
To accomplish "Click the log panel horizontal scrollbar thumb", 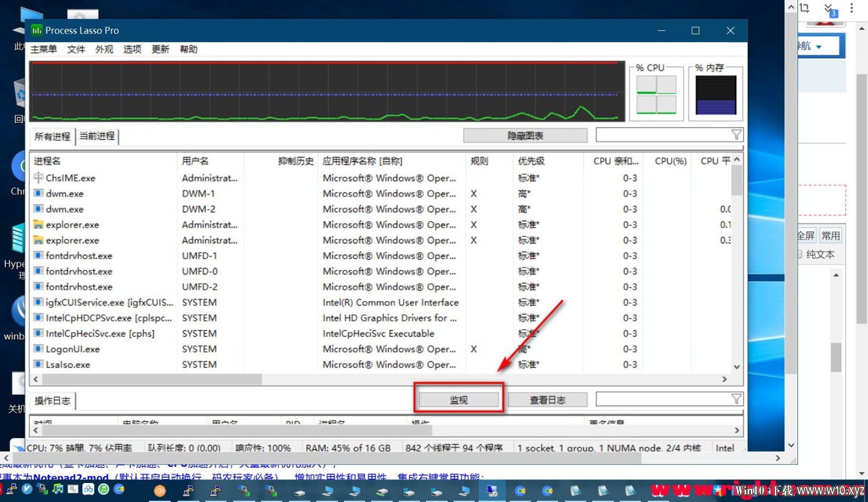I will 237,430.
